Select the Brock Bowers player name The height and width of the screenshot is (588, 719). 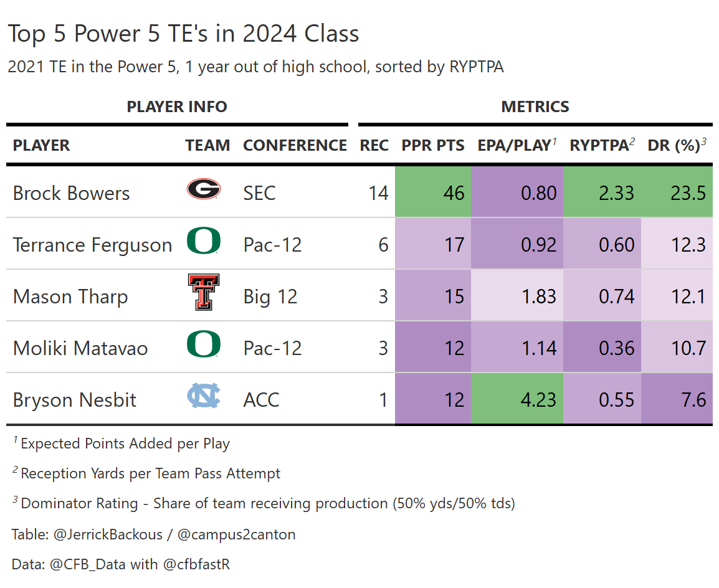pos(71,193)
